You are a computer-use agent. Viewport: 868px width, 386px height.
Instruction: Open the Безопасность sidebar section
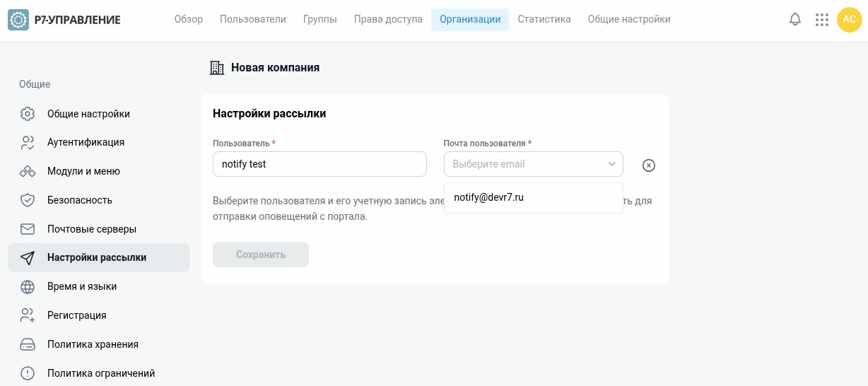[99, 200]
